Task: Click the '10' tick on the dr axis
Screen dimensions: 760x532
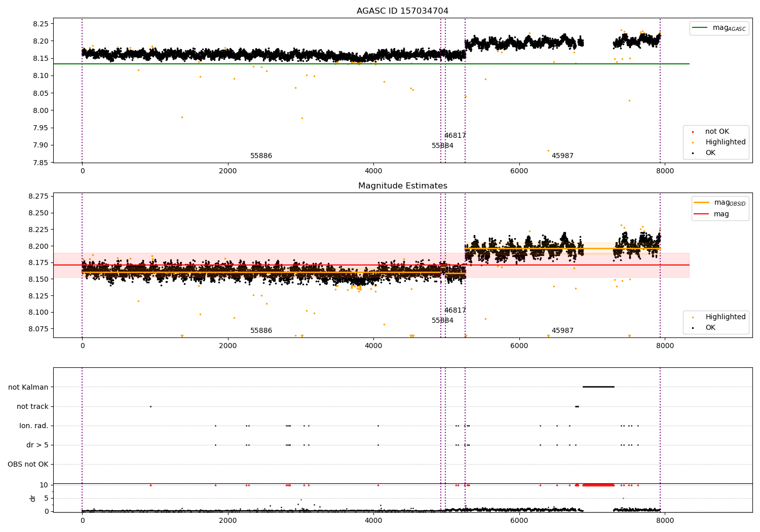Action: click(x=44, y=485)
